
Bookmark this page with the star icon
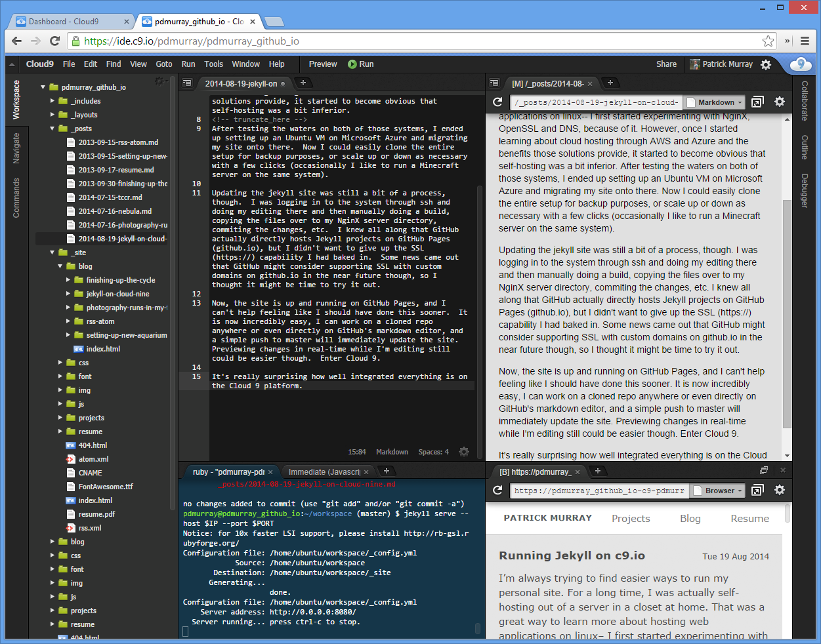768,41
